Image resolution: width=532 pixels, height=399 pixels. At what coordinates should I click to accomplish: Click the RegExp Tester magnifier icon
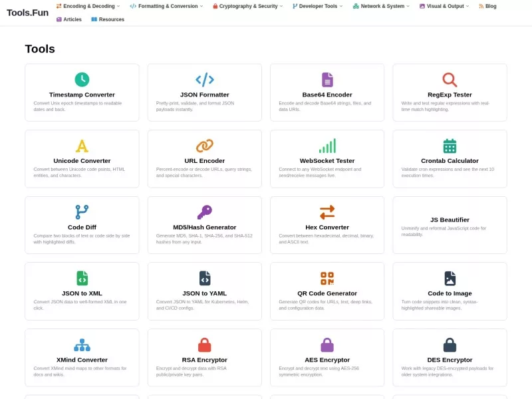point(450,80)
